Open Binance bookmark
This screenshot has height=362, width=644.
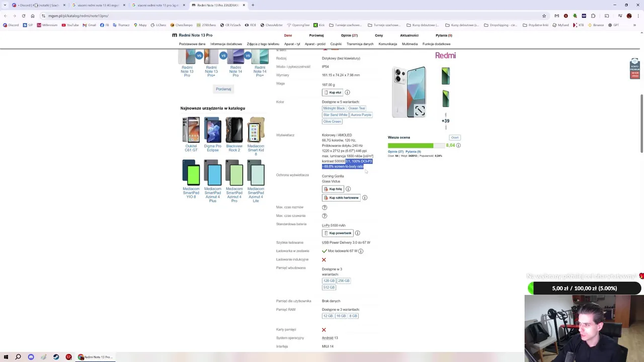[x=596, y=25]
